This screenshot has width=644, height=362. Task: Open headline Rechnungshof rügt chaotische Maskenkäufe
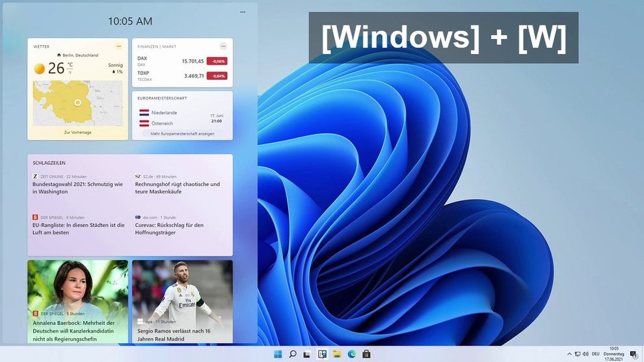[x=178, y=188]
